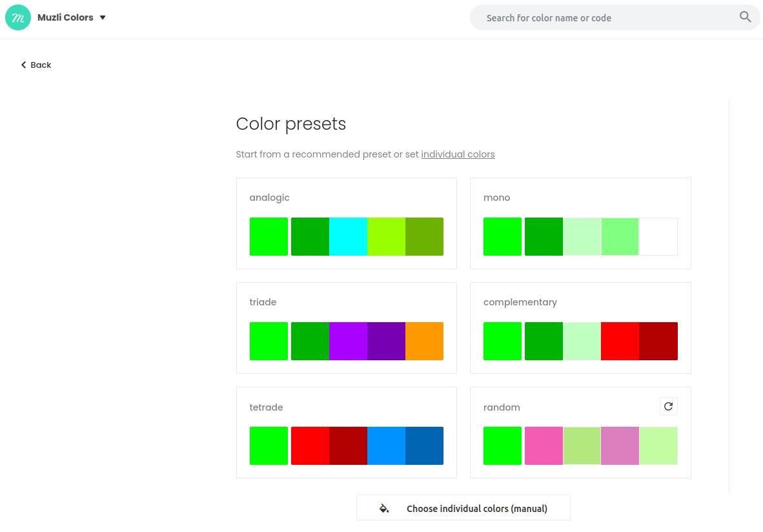Pick the dark red swatch in tetrade preset
Image resolution: width=763 pixels, height=532 pixels.
click(x=348, y=446)
